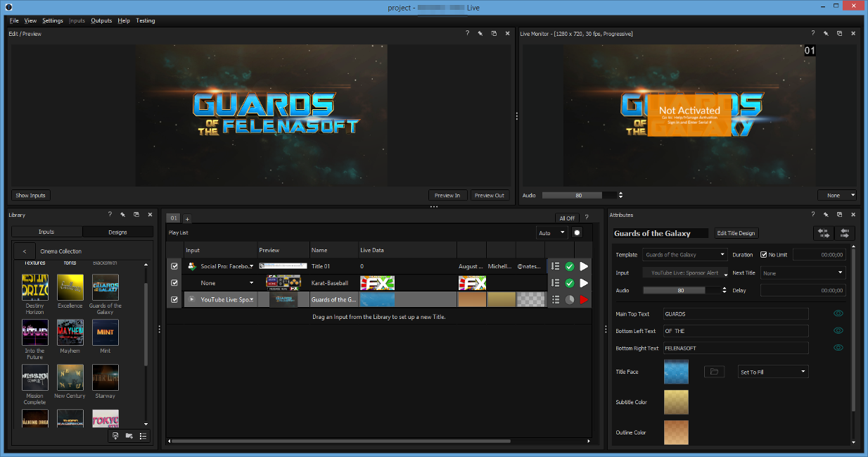
Task: Pin the Attributes panel
Action: (x=826, y=215)
